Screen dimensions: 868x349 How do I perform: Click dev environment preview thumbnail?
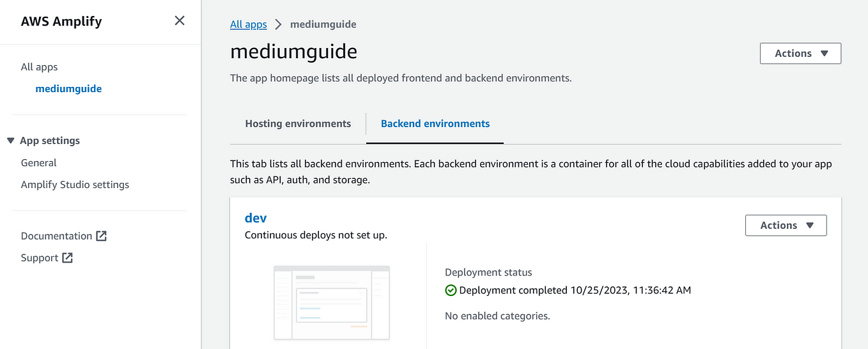332,302
